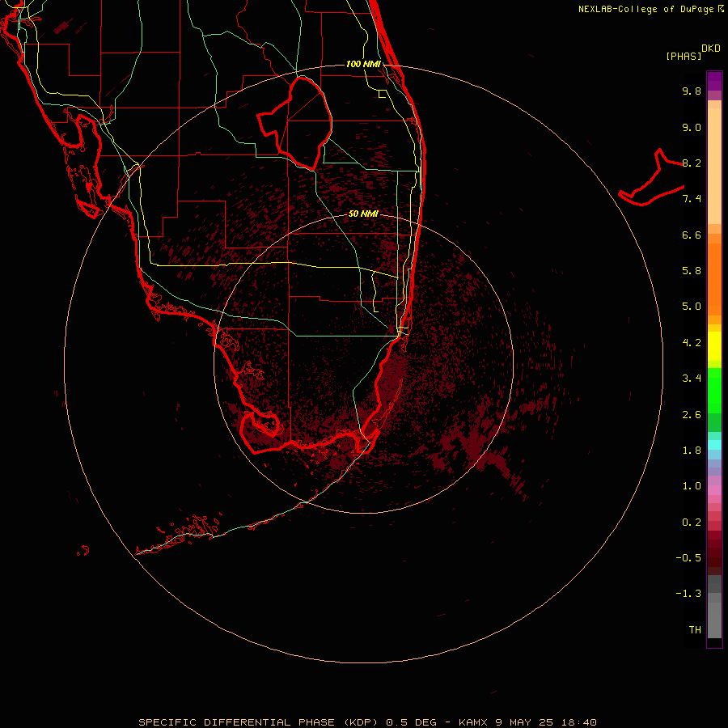Image resolution: width=728 pixels, height=728 pixels.
Task: Select the 6.6 scale value
Action: 692,235
